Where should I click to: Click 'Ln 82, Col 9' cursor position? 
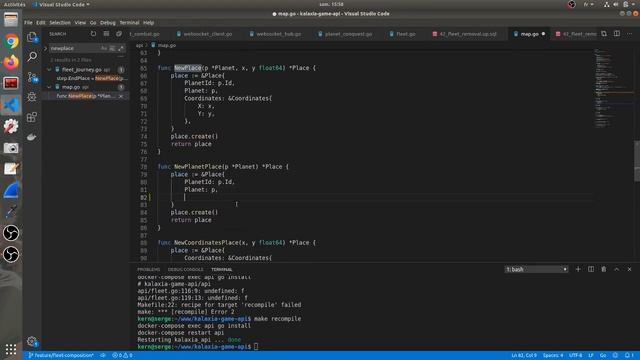pos(524,356)
